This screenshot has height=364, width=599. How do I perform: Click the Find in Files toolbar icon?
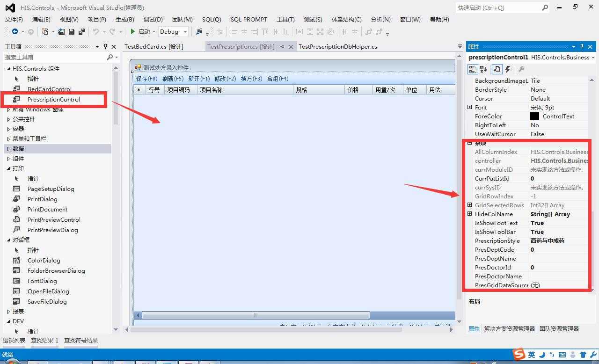(x=199, y=31)
